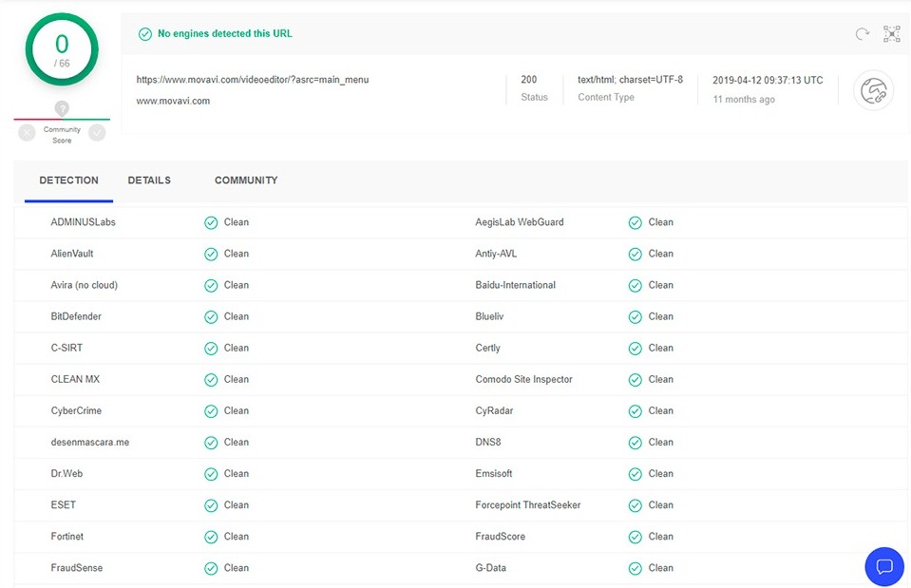
Task: Click the 0/66 detection score circle
Action: (x=62, y=49)
